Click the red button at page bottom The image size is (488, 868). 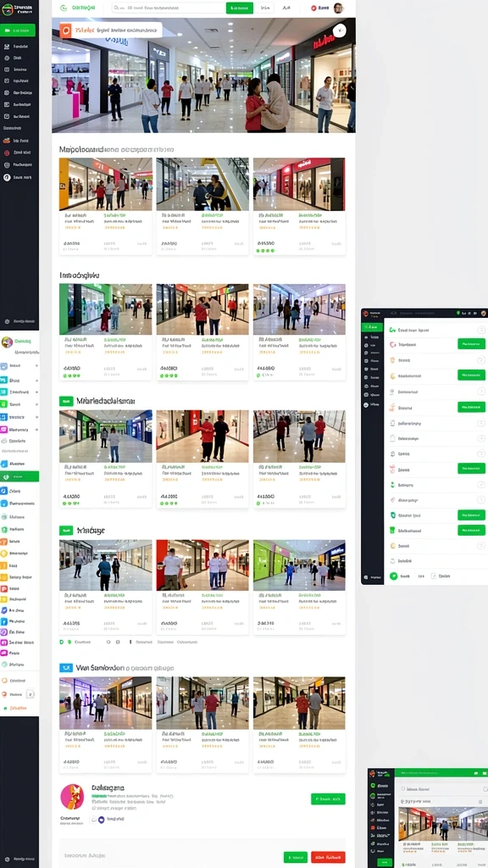[x=328, y=857]
